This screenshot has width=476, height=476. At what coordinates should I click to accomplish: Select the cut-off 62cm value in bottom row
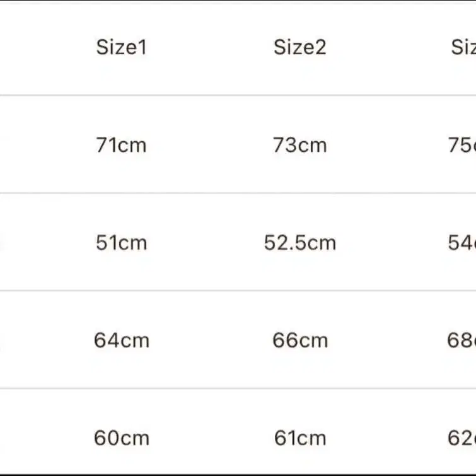[461, 438]
